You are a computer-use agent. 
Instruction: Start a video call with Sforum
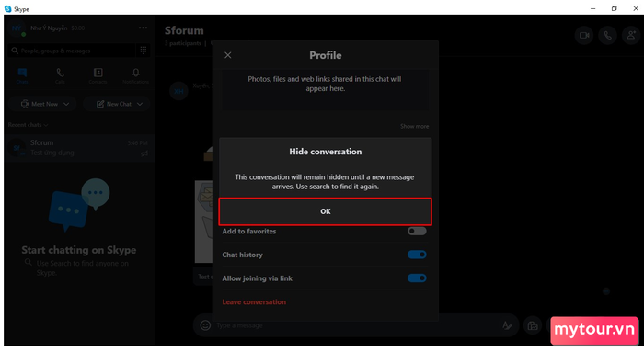(x=584, y=35)
